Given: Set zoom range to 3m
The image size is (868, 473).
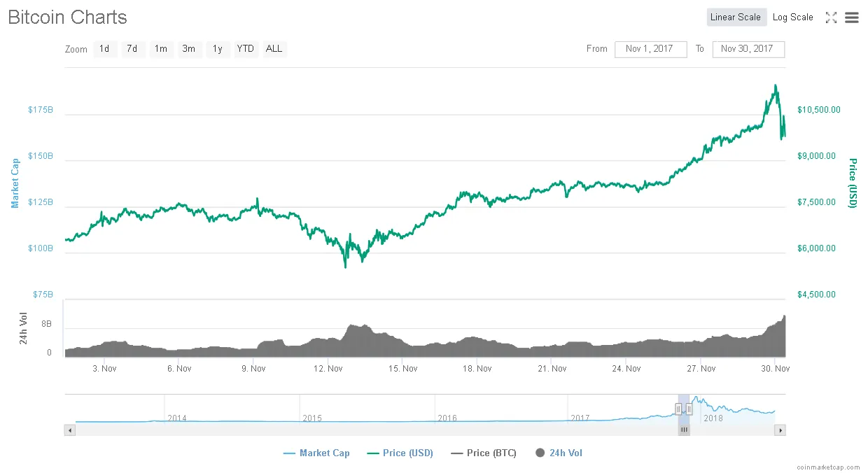Looking at the screenshot, I should (x=189, y=49).
